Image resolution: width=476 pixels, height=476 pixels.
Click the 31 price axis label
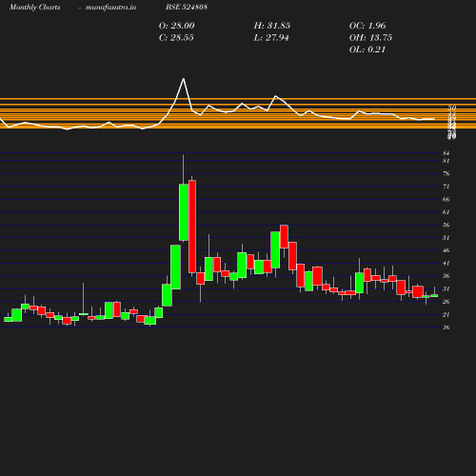point(446,288)
